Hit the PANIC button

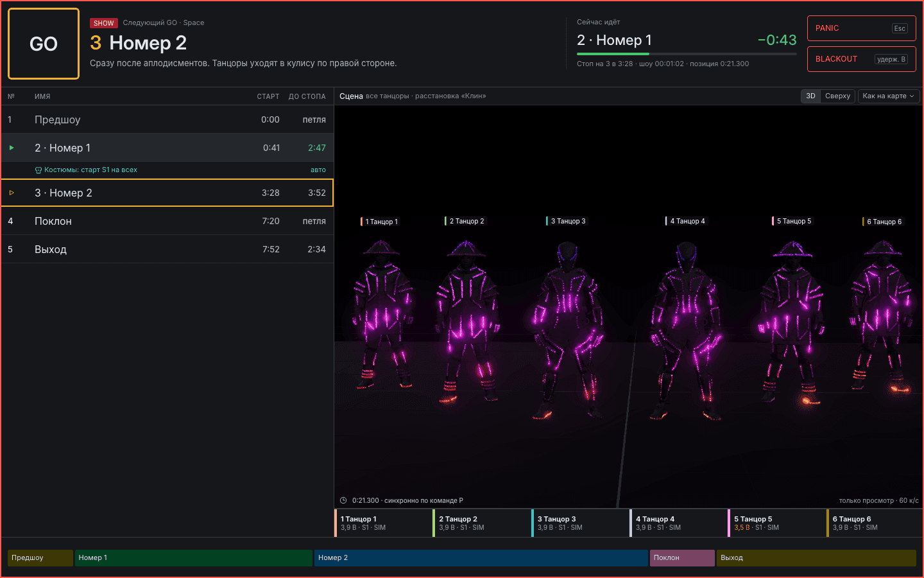tap(861, 28)
